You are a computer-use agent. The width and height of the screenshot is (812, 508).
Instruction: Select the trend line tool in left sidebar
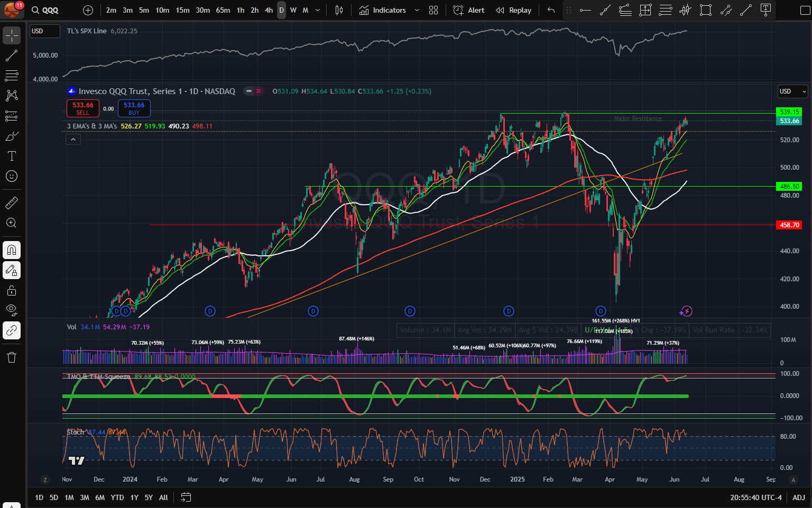[12, 56]
